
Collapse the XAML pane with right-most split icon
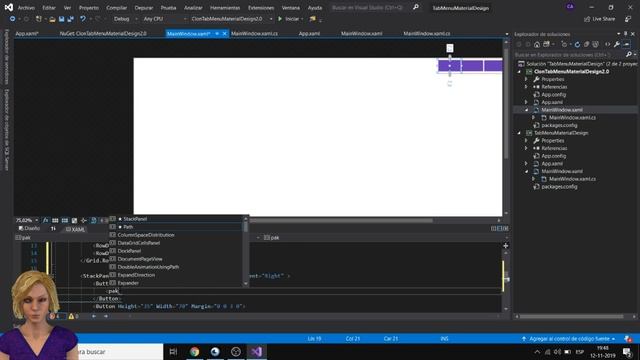pos(506,229)
